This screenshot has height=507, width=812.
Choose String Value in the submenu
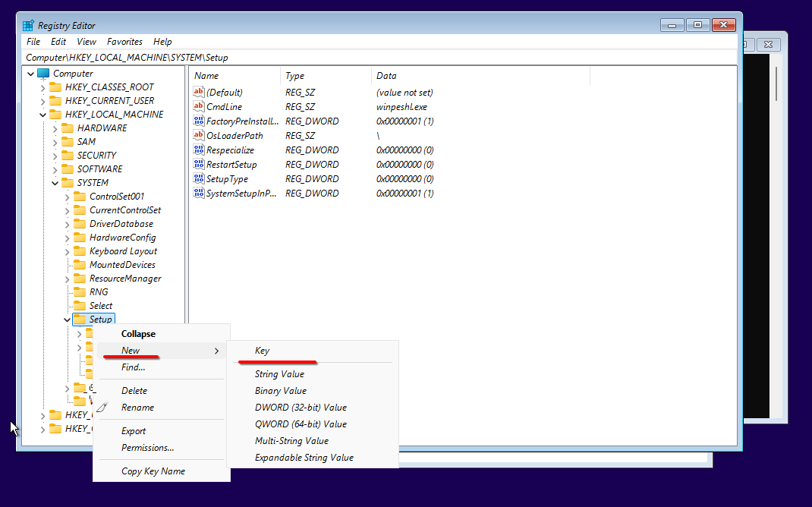click(313, 374)
